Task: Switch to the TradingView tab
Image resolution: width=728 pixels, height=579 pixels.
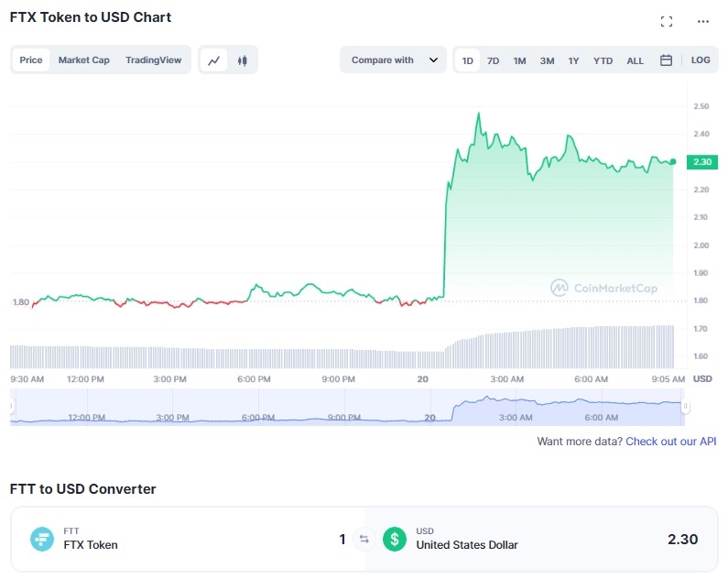Action: point(153,60)
